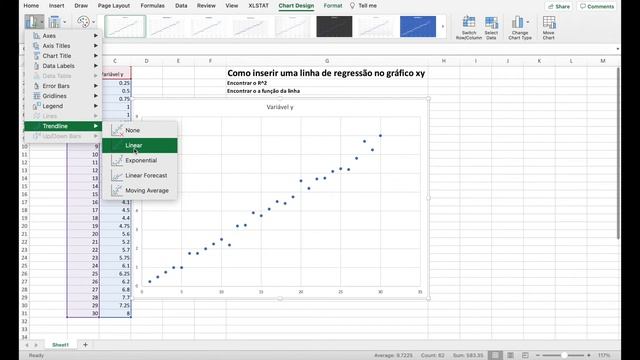Open the Chart Title submenu
This screenshot has width=640, height=360.
click(x=63, y=56)
